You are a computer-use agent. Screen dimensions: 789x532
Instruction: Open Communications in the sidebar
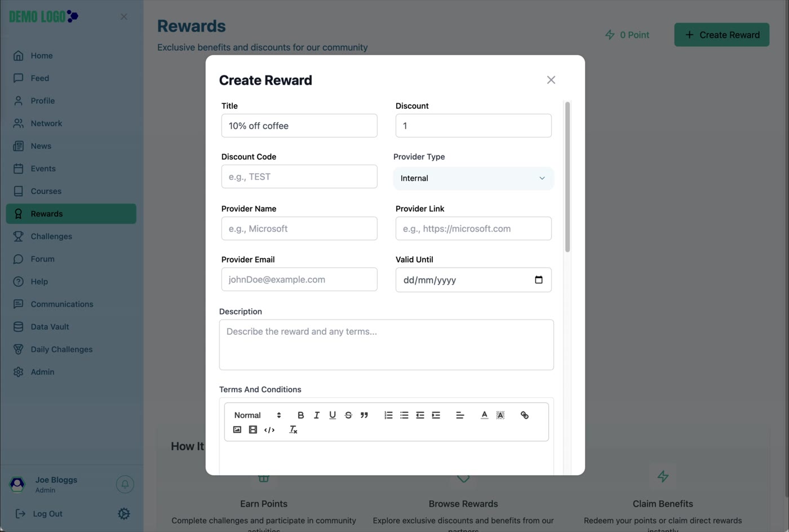pyautogui.click(x=71, y=304)
